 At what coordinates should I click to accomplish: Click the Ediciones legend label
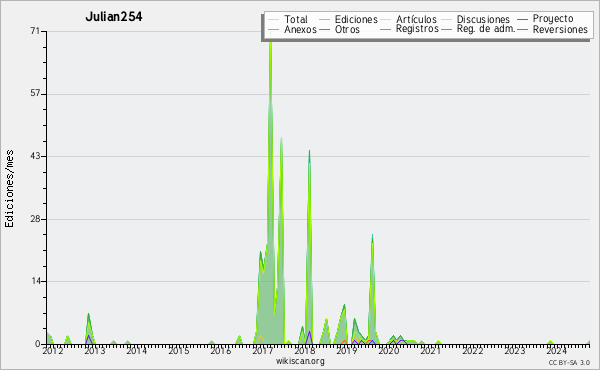(356, 19)
